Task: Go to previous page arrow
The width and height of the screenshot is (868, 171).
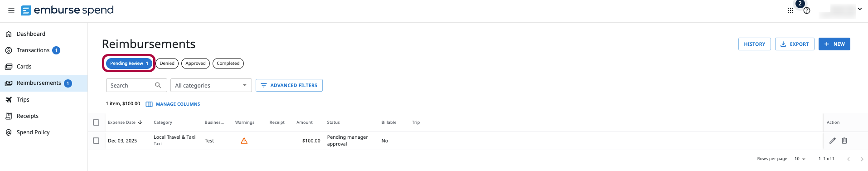Action: pyautogui.click(x=849, y=159)
